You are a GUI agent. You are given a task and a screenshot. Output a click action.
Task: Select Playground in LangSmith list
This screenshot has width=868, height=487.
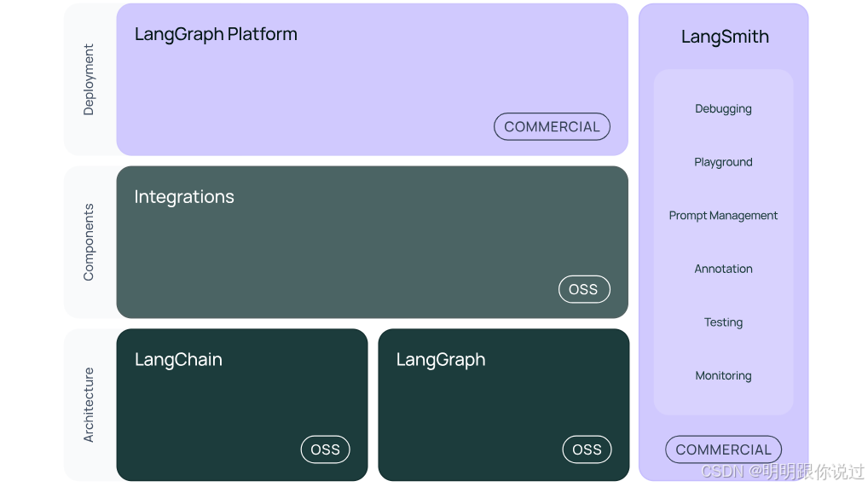[723, 162]
